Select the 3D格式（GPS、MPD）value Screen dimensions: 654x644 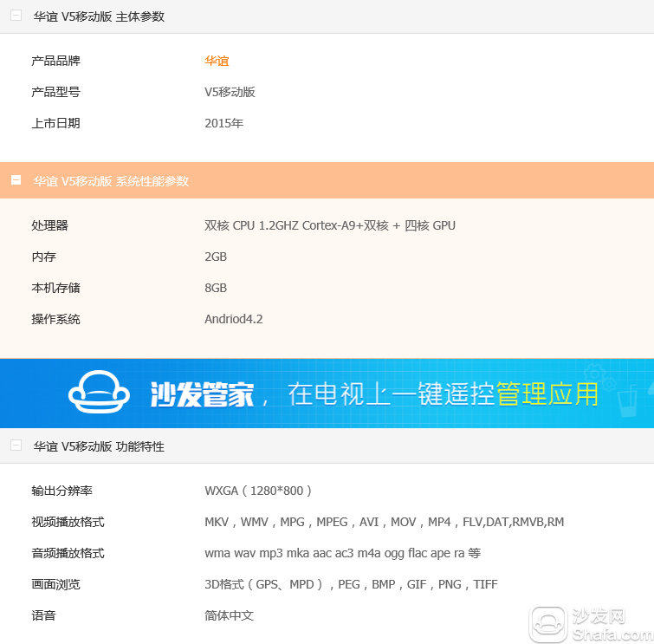(x=351, y=584)
